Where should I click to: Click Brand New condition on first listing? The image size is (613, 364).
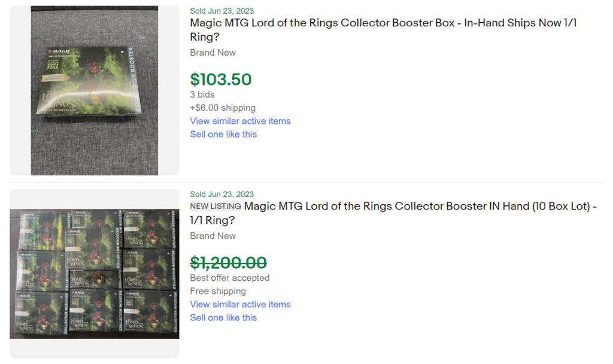click(213, 53)
